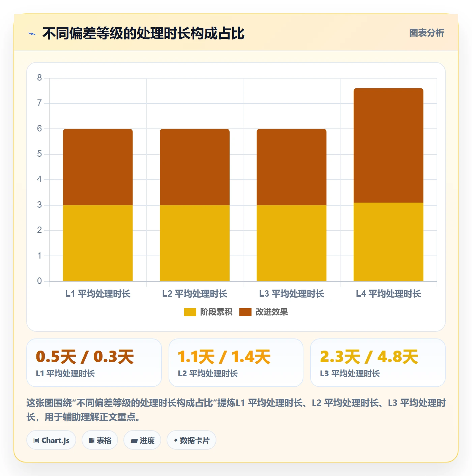Viewport: 472px width, 476px height.
Task: Click the L1 平均处理时长 card caption
Action: [x=65, y=374]
